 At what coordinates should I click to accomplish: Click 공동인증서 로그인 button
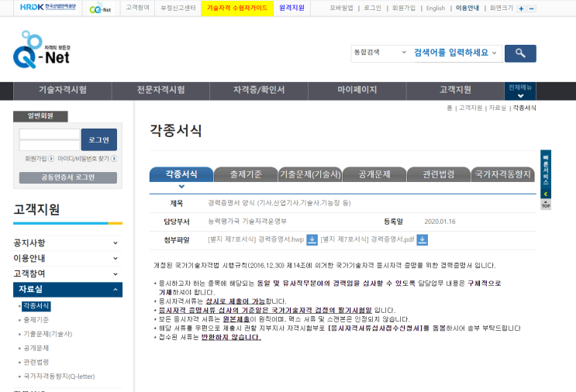(68, 177)
